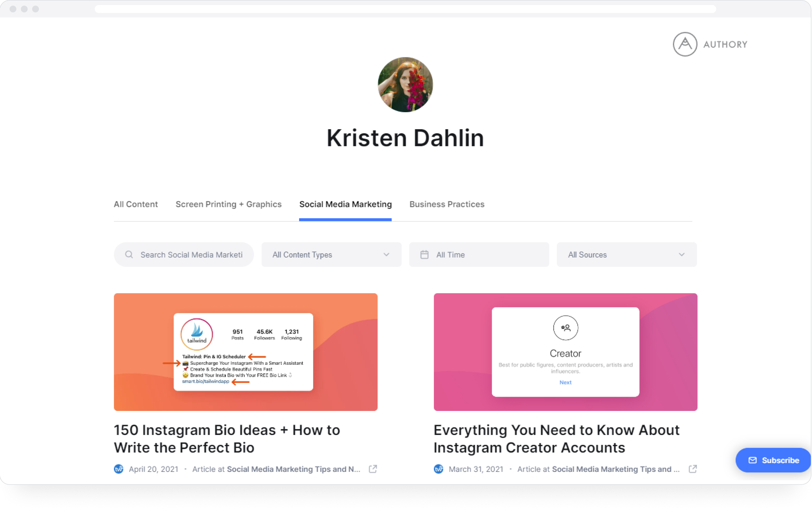Open the All Sources dropdown

[626, 255]
